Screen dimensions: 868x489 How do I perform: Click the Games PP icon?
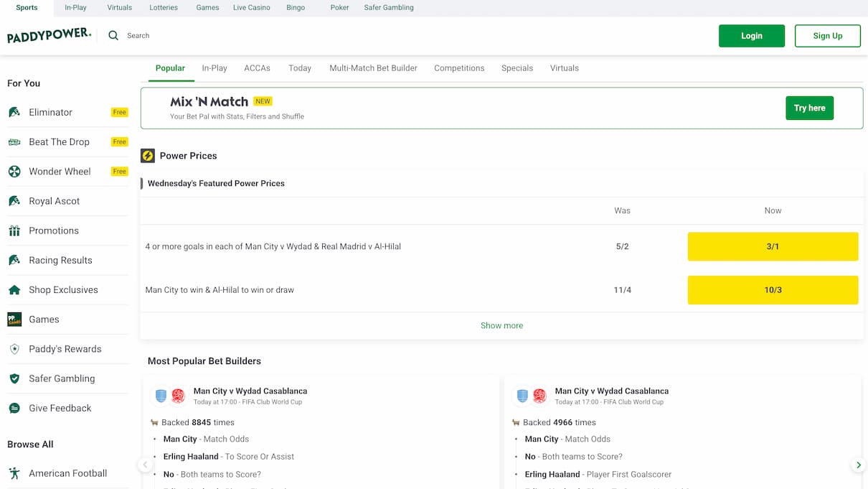[14, 320]
